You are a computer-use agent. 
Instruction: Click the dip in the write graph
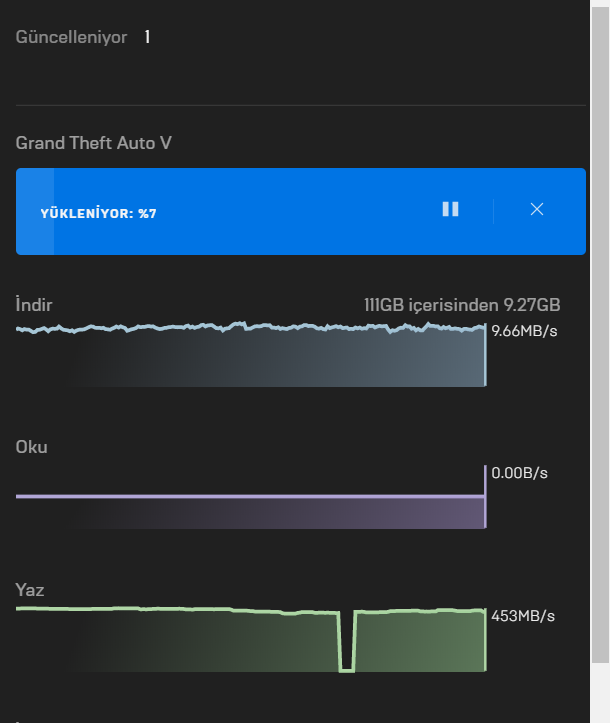pyautogui.click(x=347, y=645)
